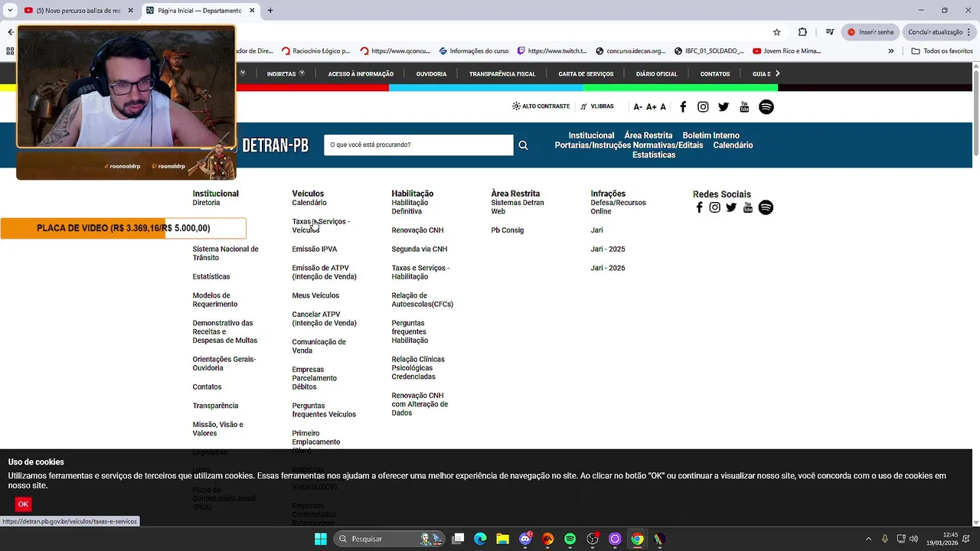Reset font size with plain A button

[x=663, y=107]
